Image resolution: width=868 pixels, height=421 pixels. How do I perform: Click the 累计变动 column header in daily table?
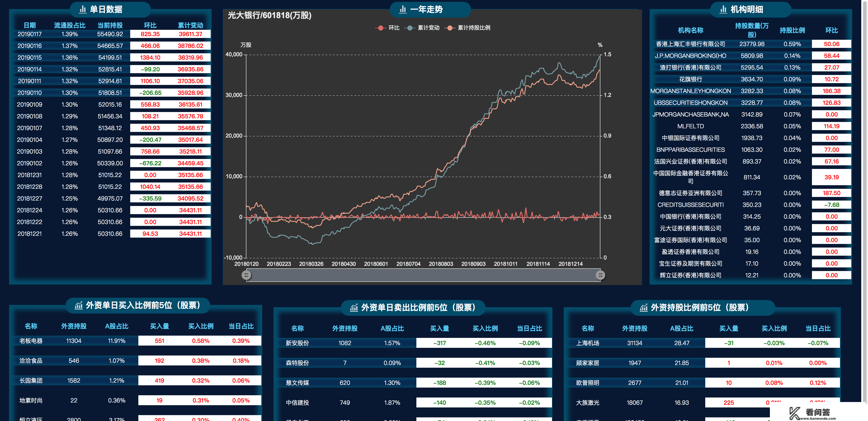[x=190, y=25]
